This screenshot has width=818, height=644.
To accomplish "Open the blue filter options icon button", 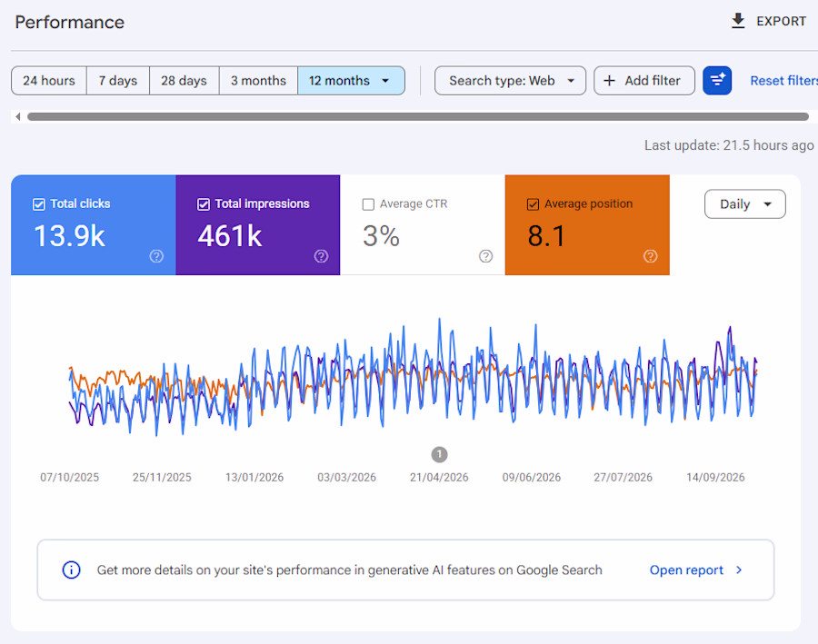I will pos(717,80).
